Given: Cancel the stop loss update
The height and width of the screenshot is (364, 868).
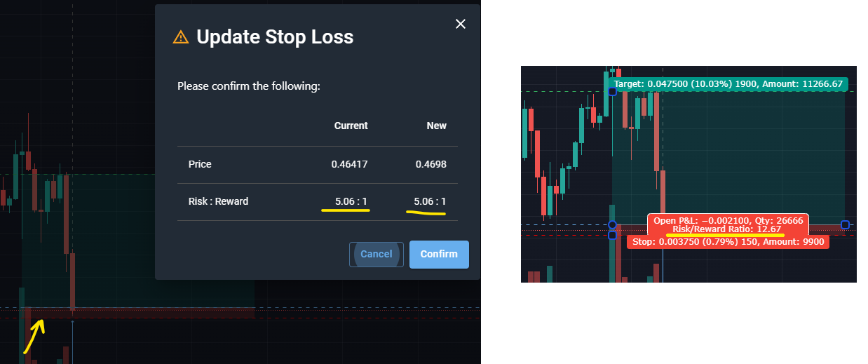Looking at the screenshot, I should click(377, 254).
